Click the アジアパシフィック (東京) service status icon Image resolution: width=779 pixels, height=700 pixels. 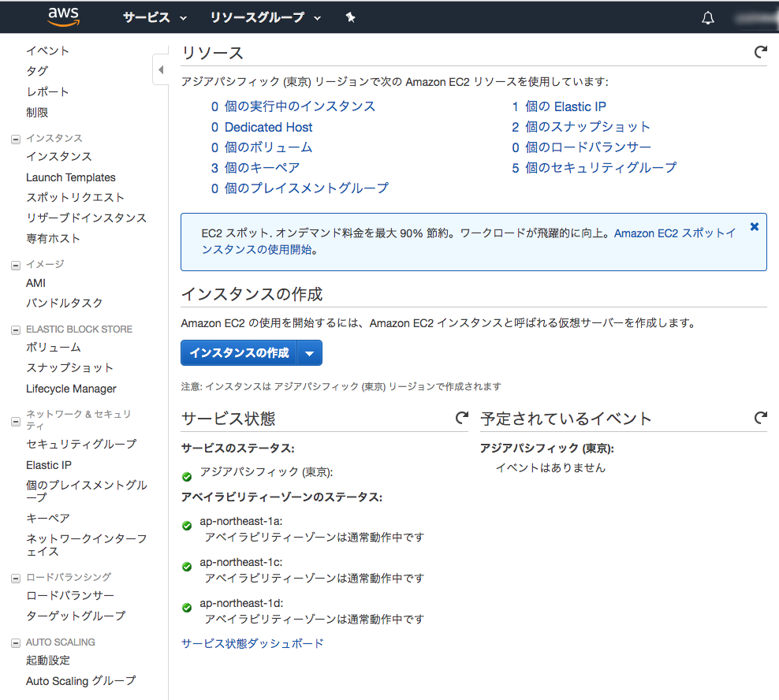187,477
